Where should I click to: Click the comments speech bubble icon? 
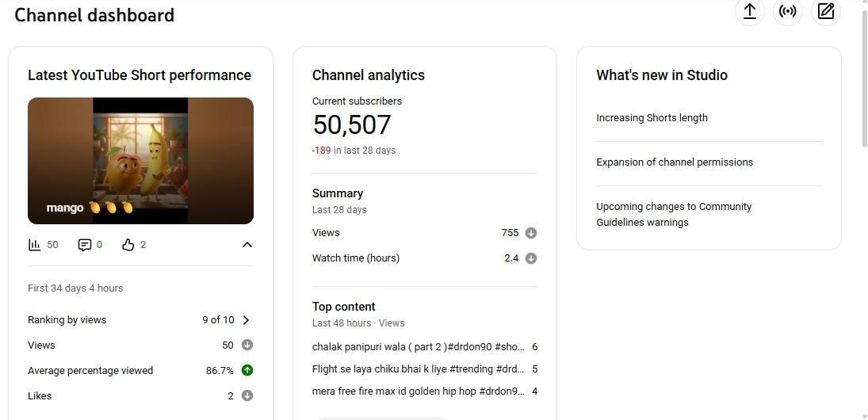tap(85, 245)
